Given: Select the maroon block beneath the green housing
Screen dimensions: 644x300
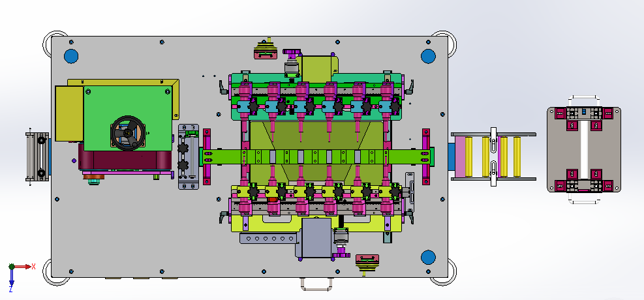Looking at the screenshot, I should point(125,160).
